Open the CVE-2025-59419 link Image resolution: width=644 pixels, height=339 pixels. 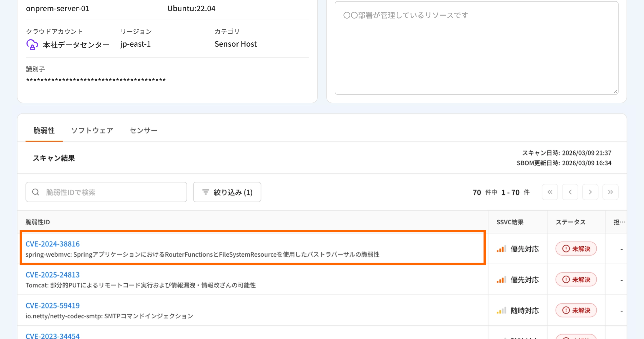pos(52,305)
